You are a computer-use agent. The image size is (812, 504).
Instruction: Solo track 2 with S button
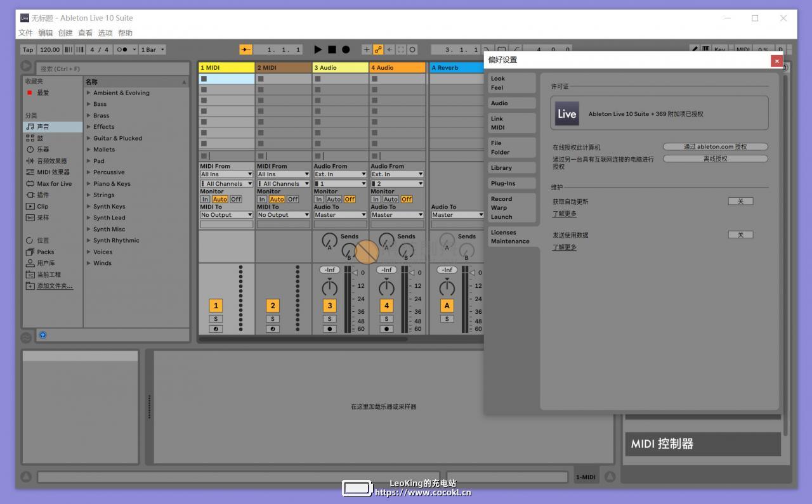coord(272,319)
